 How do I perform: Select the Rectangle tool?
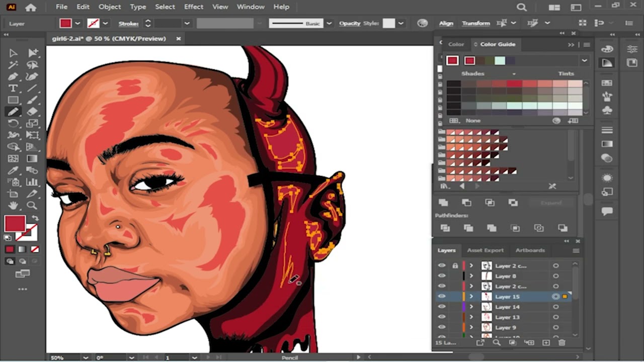[x=13, y=100]
